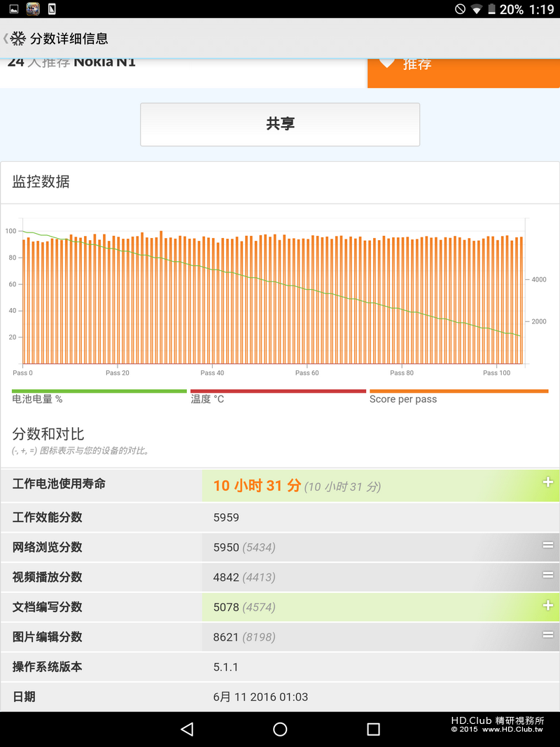Tap the 共享 share button
The height and width of the screenshot is (747, 560).
click(280, 125)
